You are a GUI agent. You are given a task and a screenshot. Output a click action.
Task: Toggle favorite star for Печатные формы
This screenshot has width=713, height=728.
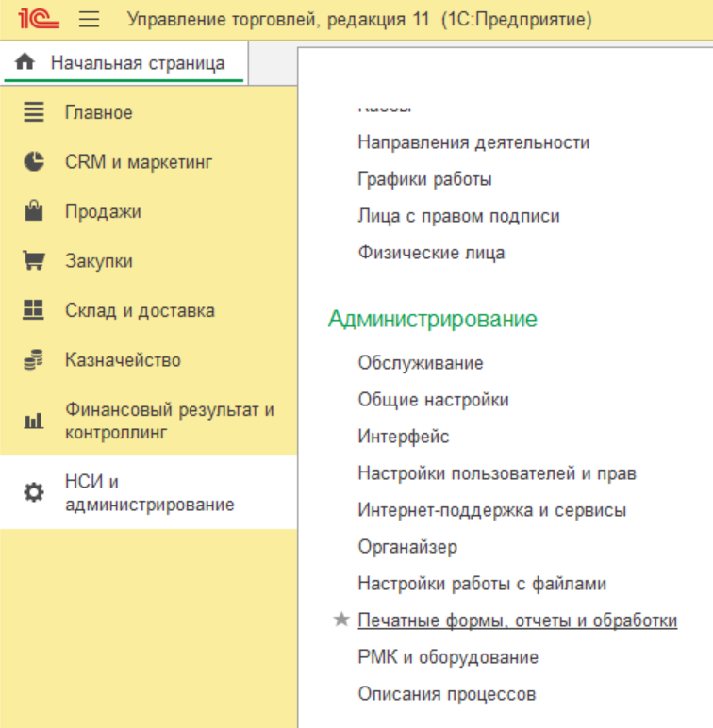[x=341, y=620]
